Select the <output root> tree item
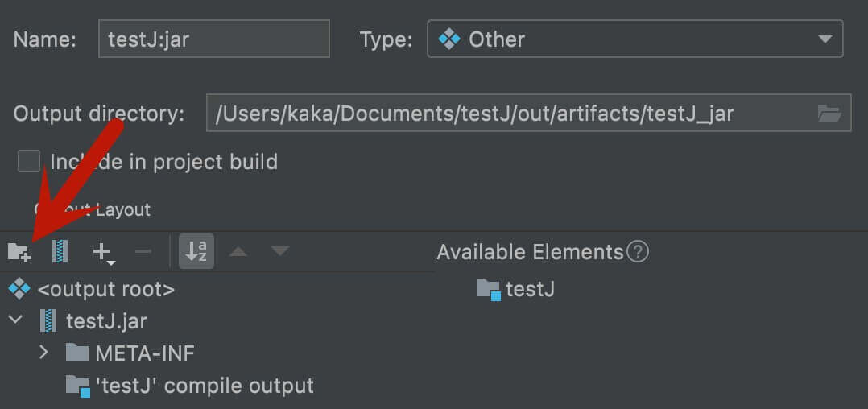Image resolution: width=868 pixels, height=409 pixels. click(105, 288)
